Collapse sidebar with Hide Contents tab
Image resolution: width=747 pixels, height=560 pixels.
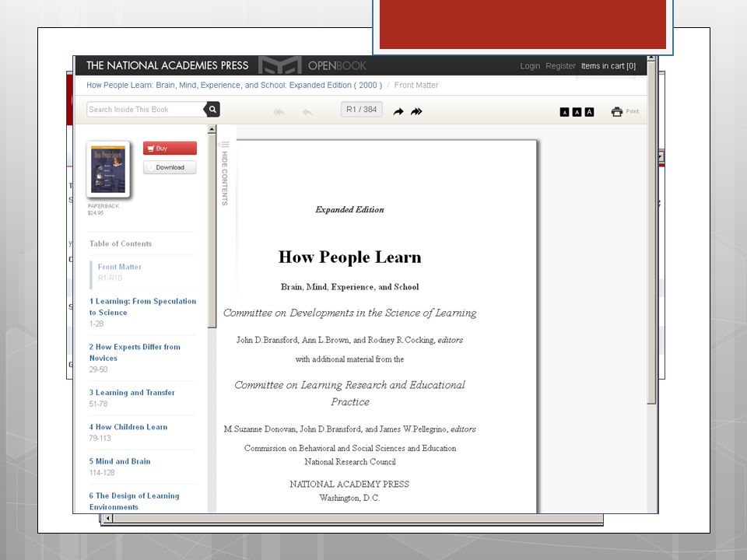(225, 173)
